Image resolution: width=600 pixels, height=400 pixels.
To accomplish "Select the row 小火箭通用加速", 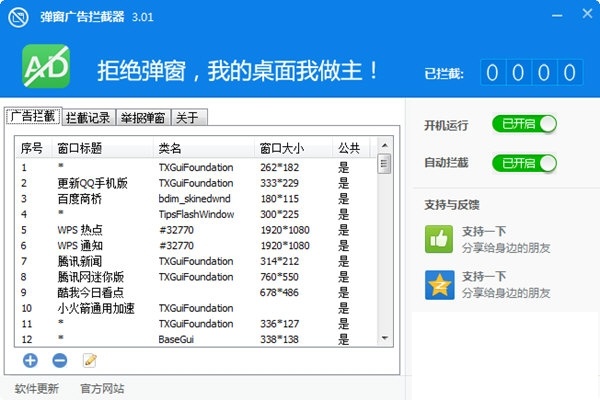I will (196, 309).
